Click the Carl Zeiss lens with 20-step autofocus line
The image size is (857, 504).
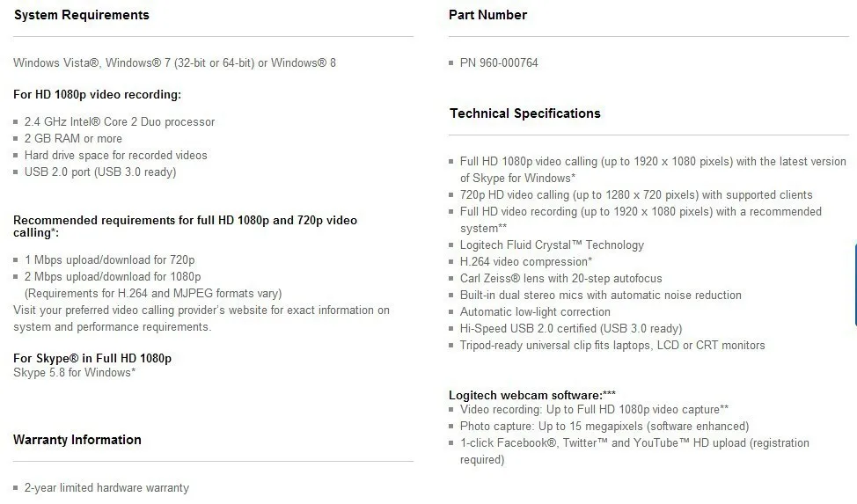pyautogui.click(x=560, y=279)
